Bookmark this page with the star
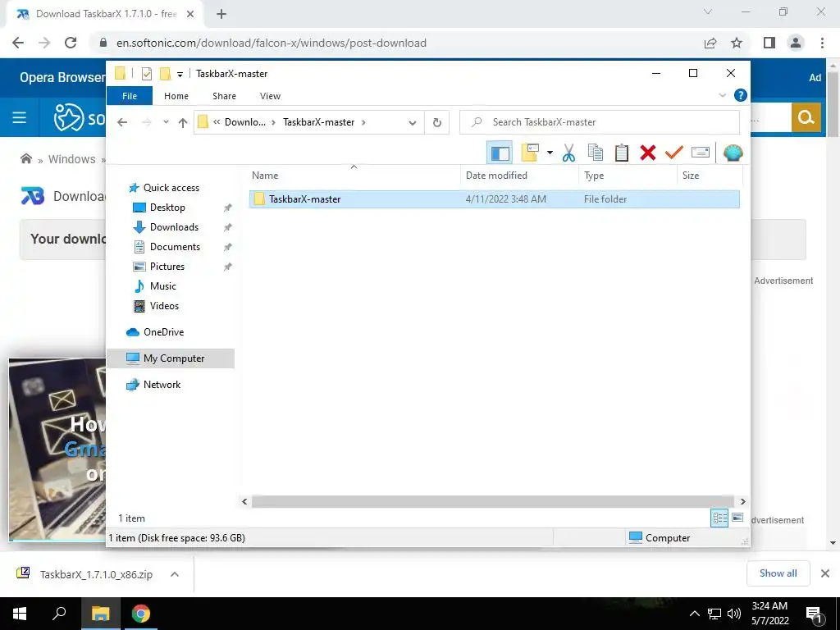This screenshot has height=630, width=840. [737, 43]
